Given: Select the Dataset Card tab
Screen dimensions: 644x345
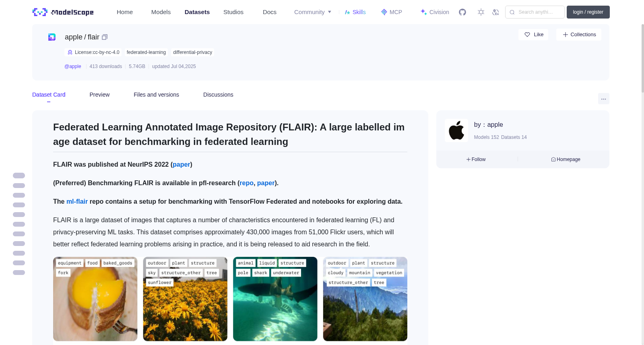Looking at the screenshot, I should click(49, 95).
